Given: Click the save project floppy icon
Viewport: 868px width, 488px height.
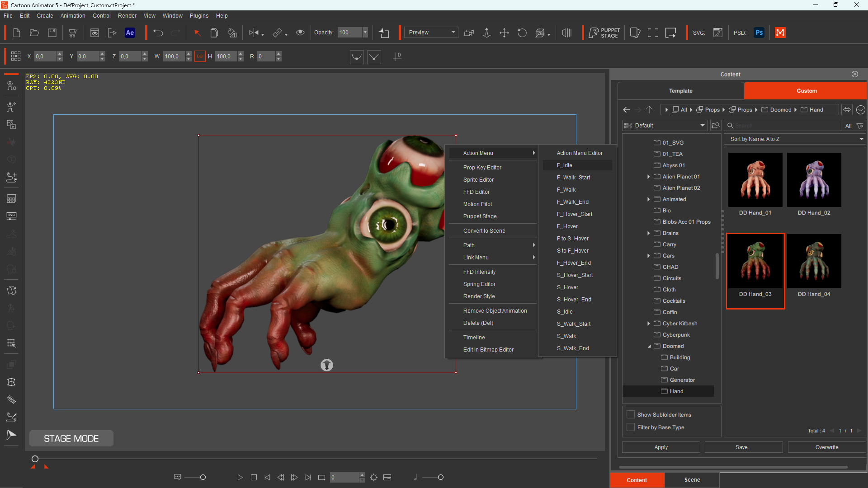Looking at the screenshot, I should click(x=52, y=33).
